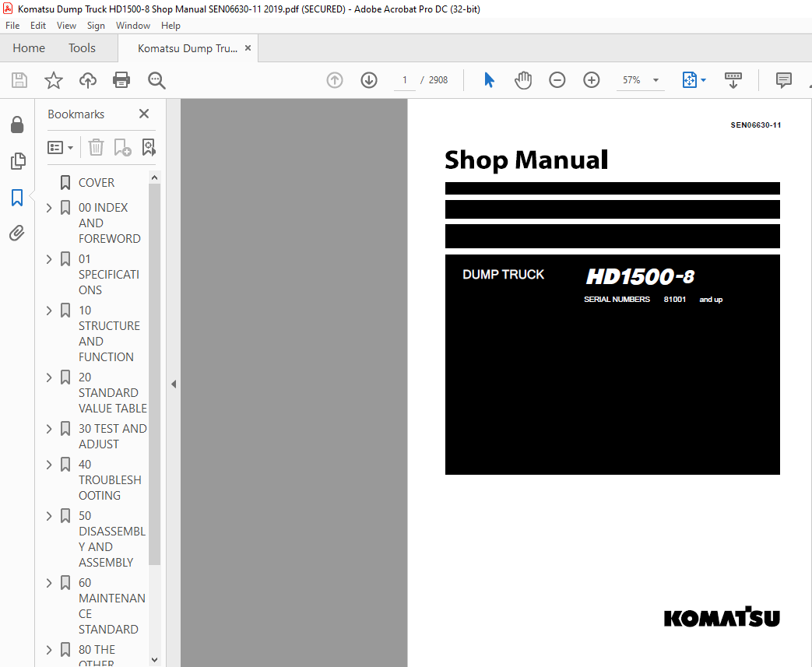Zoom in with plus icon

592,80
